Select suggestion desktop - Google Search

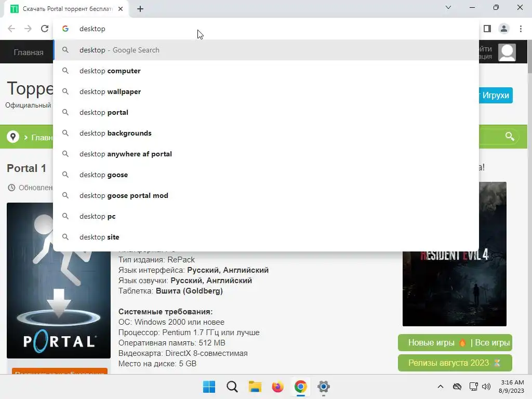(266, 50)
